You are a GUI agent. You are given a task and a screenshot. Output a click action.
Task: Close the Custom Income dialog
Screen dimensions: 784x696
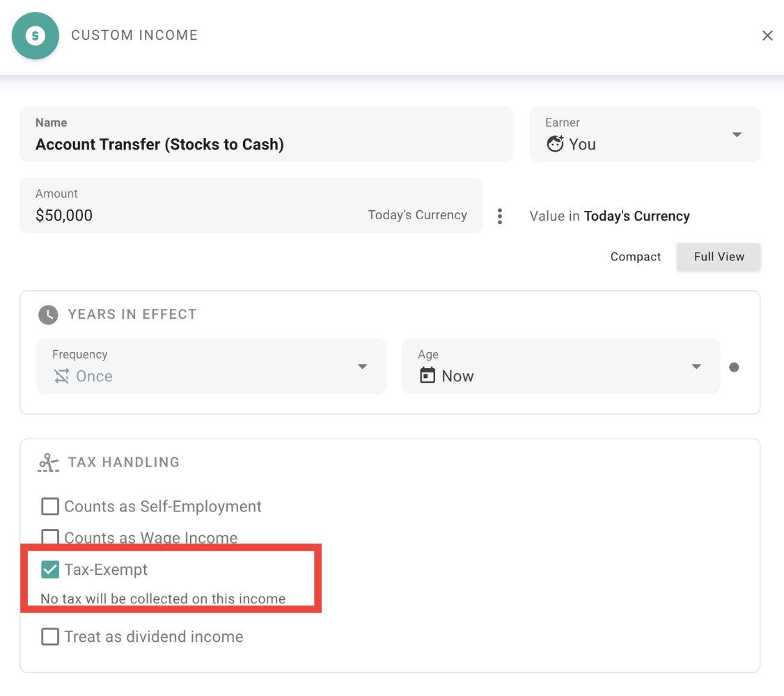point(767,35)
